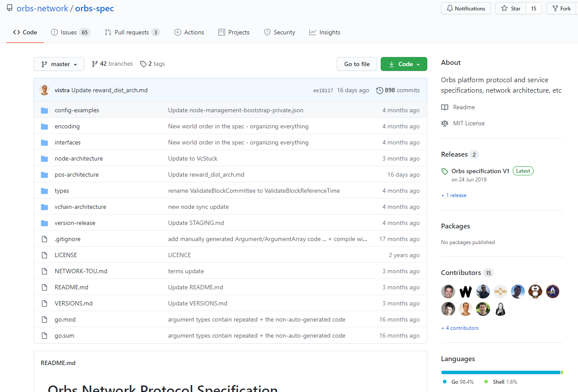Screen dimensions: 578x392
Task: Click the folder icon for node-architecture
Action: pos(44,159)
